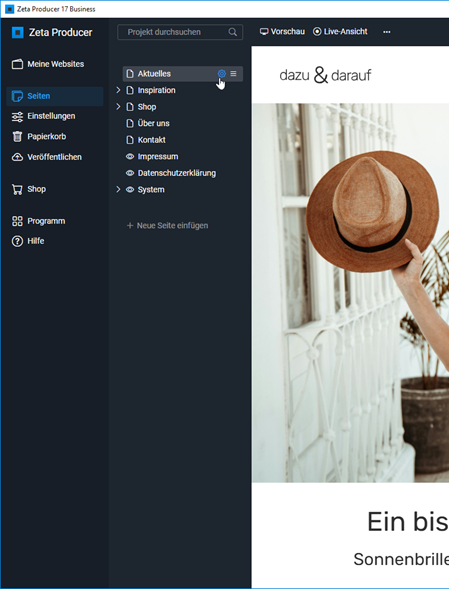449x589 pixels.
Task: Click the Zeta Producer logo icon
Action: 17,32
